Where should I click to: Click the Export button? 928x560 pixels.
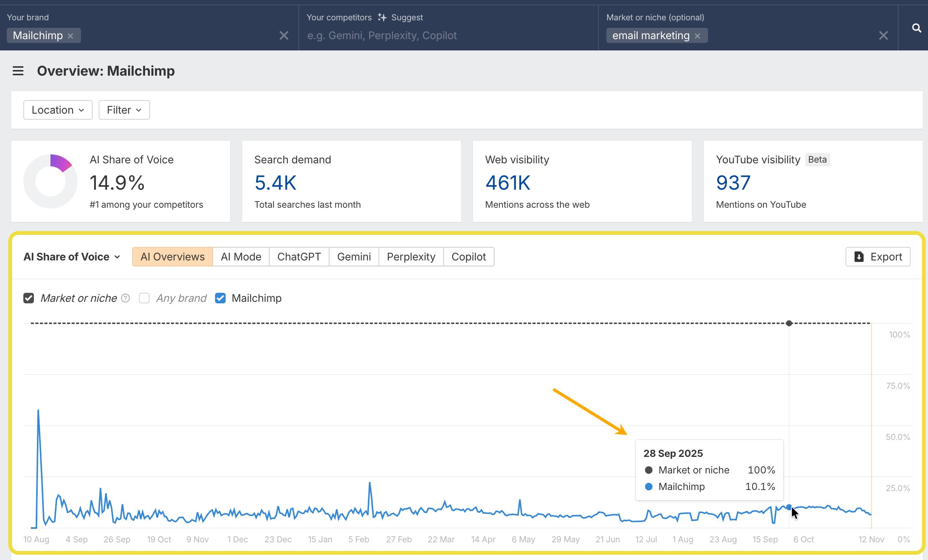(878, 257)
